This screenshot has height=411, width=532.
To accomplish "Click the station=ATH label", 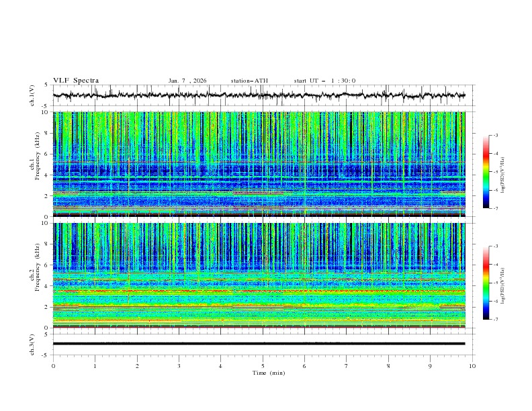I will pos(249,81).
